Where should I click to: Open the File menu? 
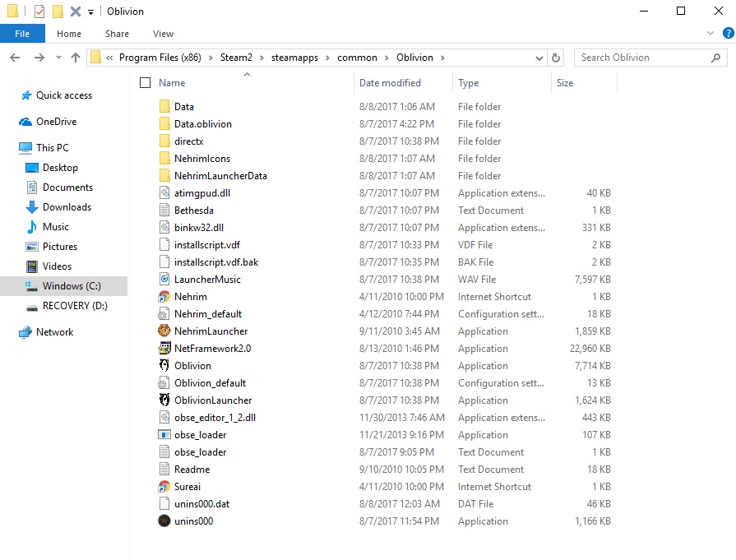22,33
